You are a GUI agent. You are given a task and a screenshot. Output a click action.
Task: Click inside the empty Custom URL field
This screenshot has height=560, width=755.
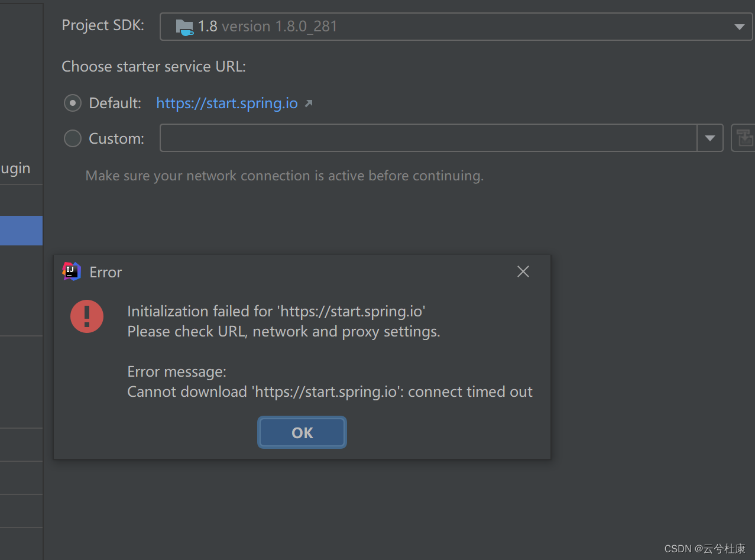tap(414, 137)
